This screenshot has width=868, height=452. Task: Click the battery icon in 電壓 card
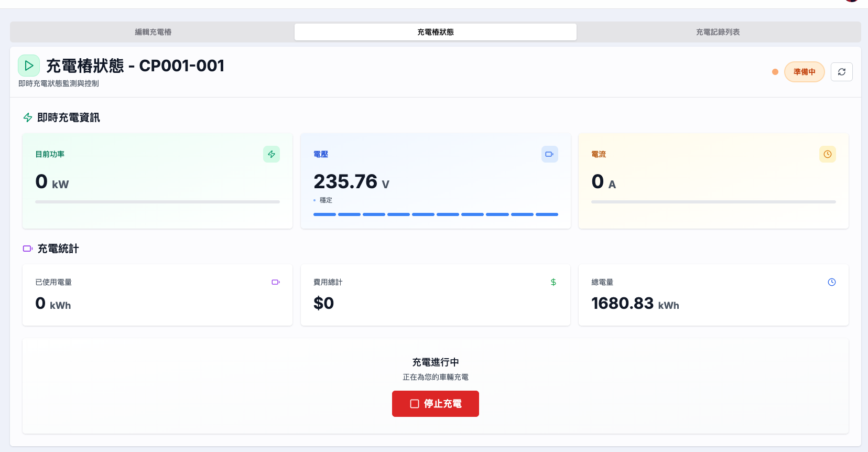549,154
